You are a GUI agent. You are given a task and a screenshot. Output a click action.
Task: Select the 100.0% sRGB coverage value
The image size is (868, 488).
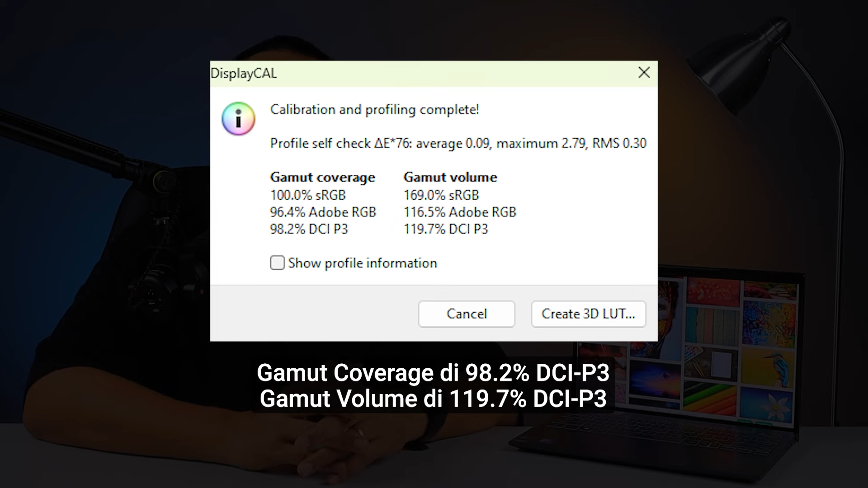pyautogui.click(x=308, y=195)
